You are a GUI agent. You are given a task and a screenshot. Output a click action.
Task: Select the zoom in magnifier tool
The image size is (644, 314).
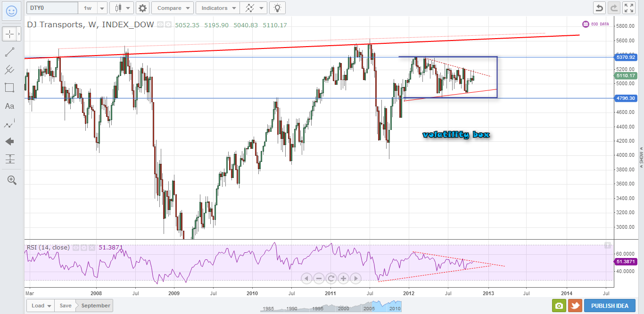(12, 180)
